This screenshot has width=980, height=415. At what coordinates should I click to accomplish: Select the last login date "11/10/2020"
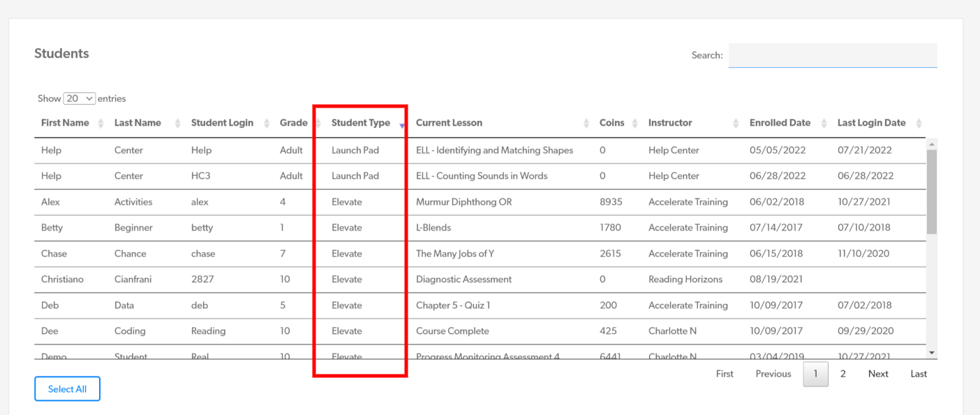tap(863, 254)
